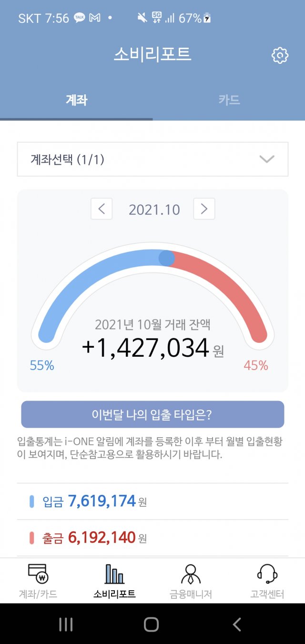
Task: Go to next month arrow
Action: click(x=204, y=209)
